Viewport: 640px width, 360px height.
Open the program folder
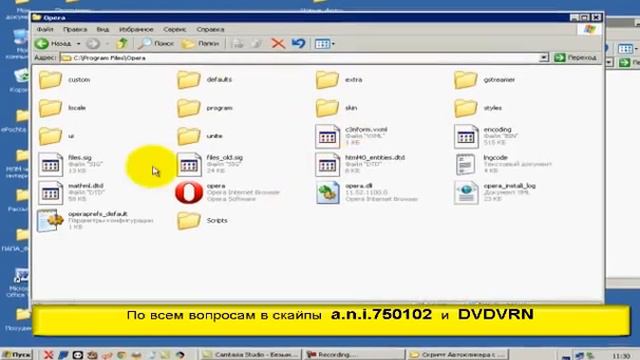(189, 108)
